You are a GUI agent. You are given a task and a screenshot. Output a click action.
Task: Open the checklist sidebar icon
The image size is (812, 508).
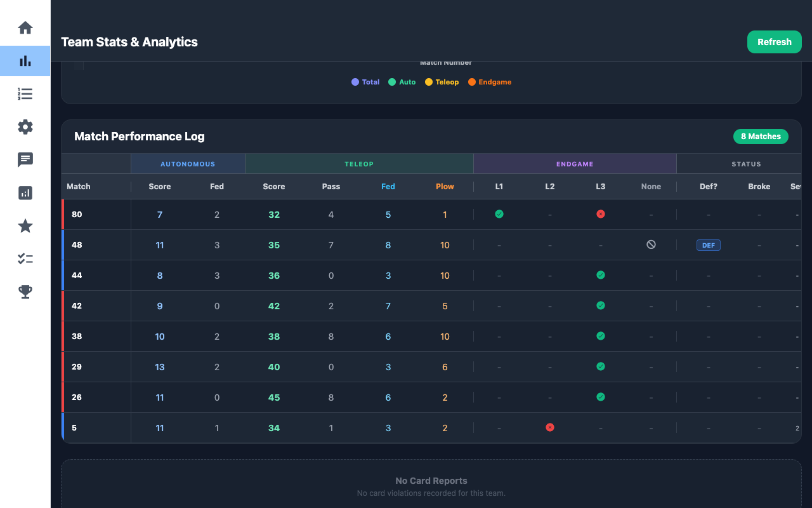[25, 259]
